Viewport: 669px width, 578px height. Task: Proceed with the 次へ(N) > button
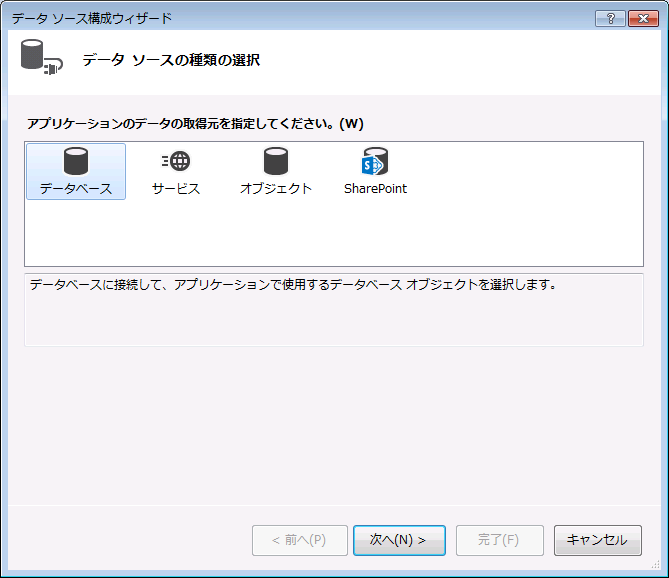pyautogui.click(x=398, y=540)
